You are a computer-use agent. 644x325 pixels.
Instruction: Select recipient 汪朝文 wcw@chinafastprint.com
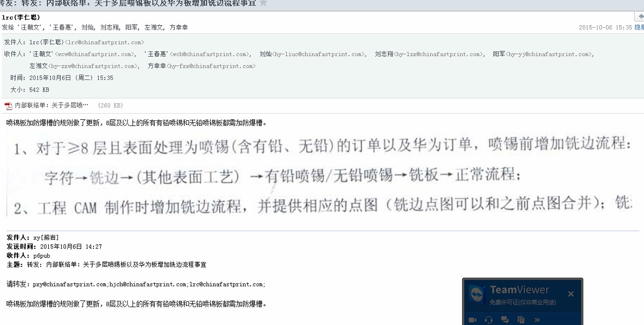click(82, 54)
